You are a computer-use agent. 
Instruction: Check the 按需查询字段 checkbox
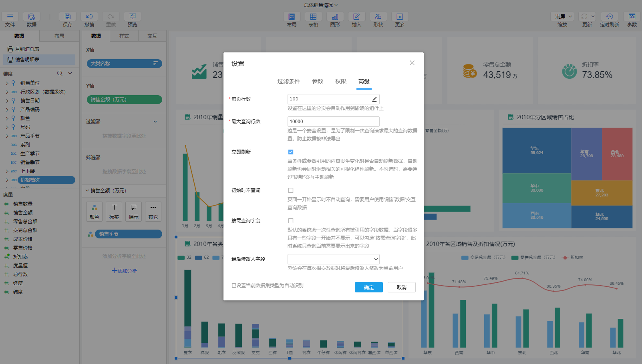[x=290, y=220]
